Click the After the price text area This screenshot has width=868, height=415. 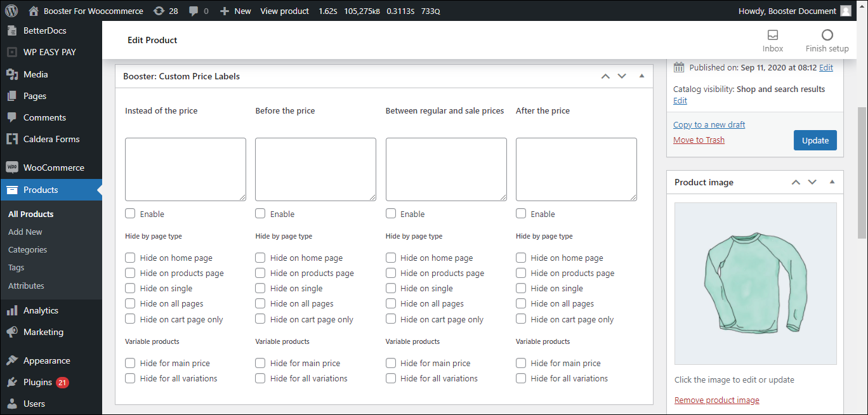pyautogui.click(x=576, y=169)
